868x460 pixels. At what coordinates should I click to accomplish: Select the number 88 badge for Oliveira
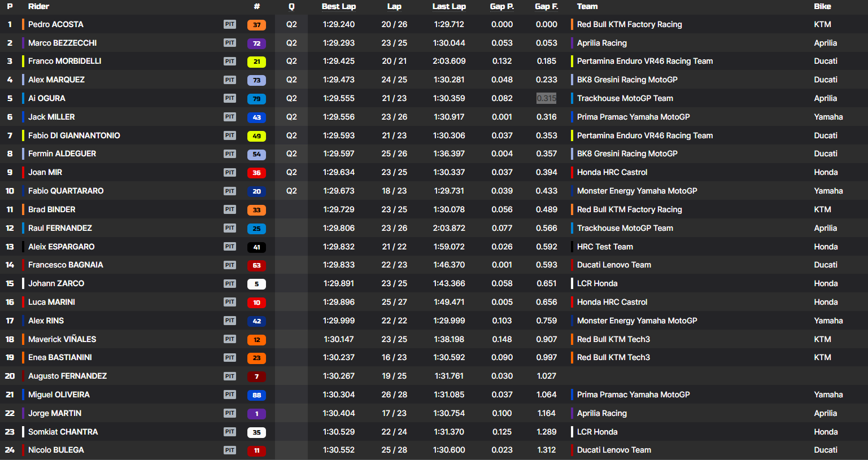(256, 395)
